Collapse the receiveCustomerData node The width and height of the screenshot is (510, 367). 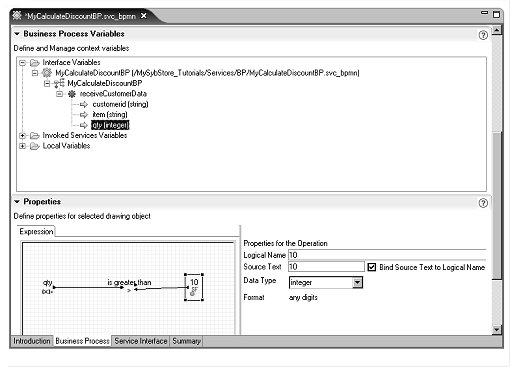coord(59,94)
